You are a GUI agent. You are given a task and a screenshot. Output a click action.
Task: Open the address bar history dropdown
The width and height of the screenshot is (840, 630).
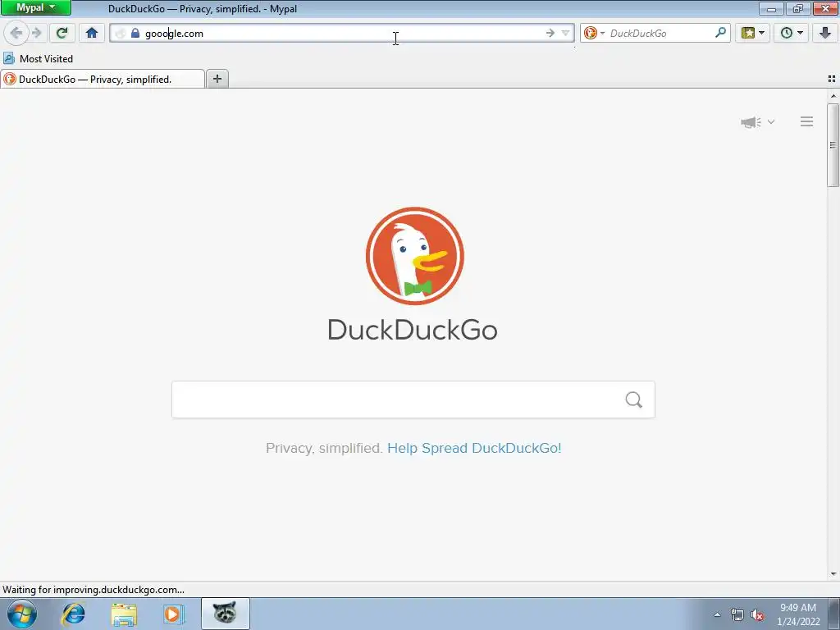(x=565, y=33)
